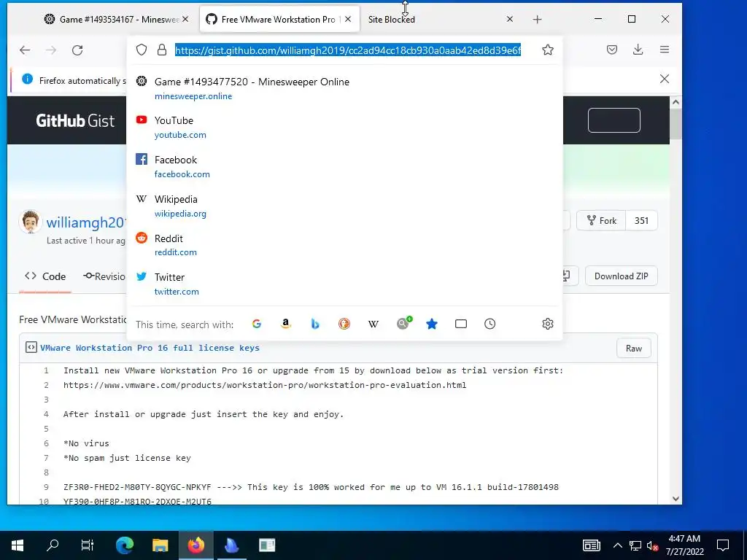Image resolution: width=747 pixels, height=560 pixels.
Task: Open the site security padlock icon
Action: 162,50
